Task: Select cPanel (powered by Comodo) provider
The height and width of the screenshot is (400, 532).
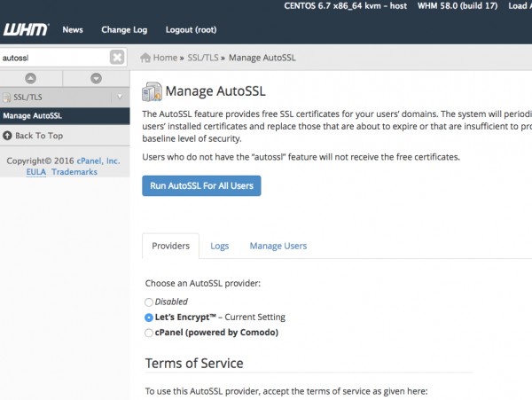Action: [149, 333]
